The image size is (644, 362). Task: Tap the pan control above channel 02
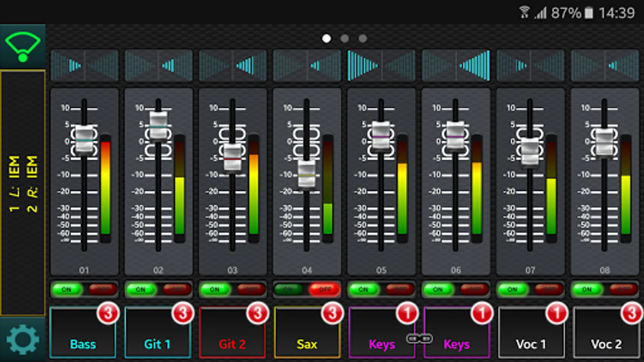tap(159, 66)
